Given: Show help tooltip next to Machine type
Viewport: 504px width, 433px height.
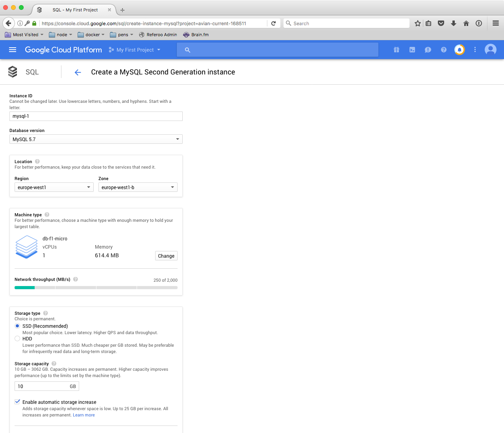Looking at the screenshot, I should [x=47, y=215].
